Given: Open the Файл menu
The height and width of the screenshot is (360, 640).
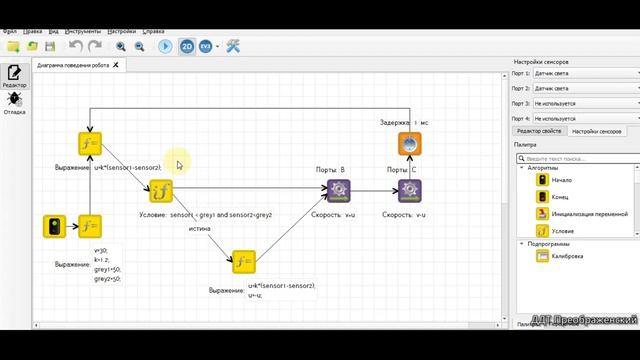Looking at the screenshot, I should pyautogui.click(x=10, y=31).
